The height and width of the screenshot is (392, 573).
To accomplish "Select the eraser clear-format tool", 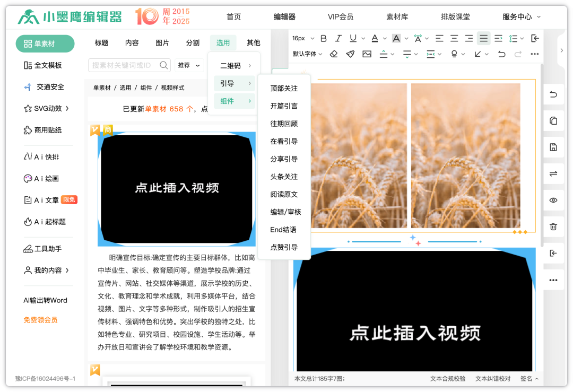I will coord(334,54).
